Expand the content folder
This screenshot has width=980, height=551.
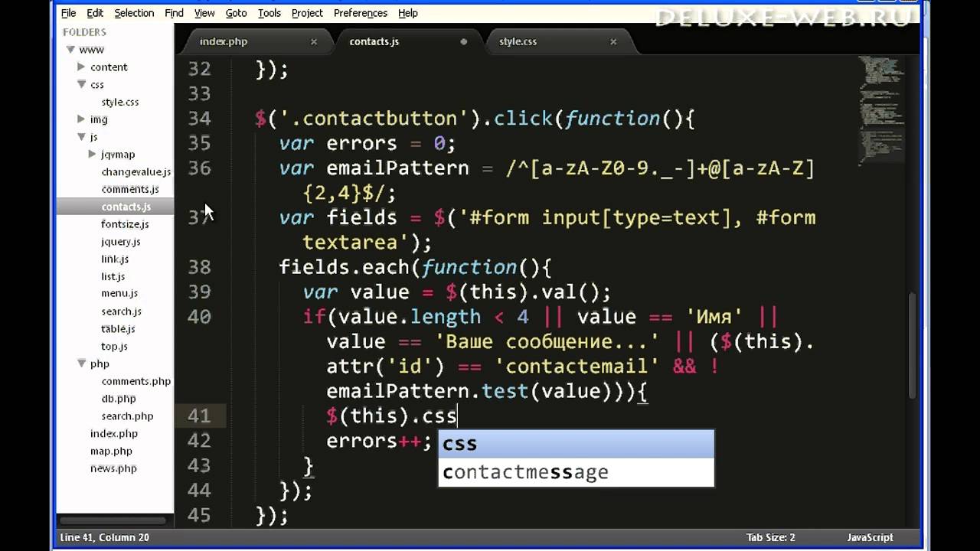pyautogui.click(x=81, y=67)
